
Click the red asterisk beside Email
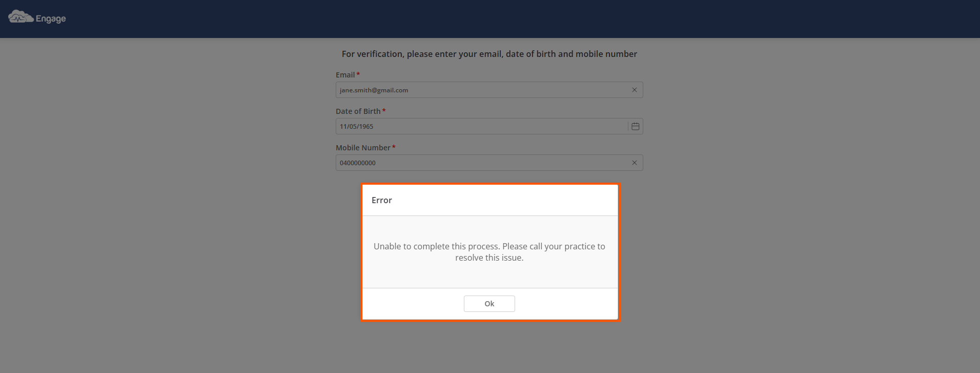pyautogui.click(x=358, y=74)
